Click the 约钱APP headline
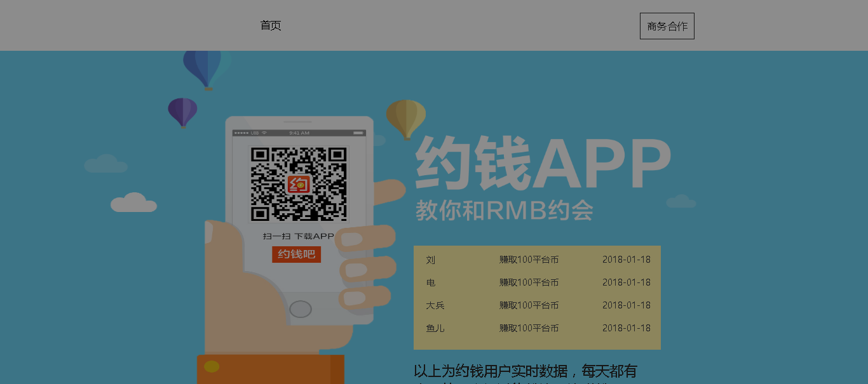Screen dimensions: 868x384 [543, 163]
